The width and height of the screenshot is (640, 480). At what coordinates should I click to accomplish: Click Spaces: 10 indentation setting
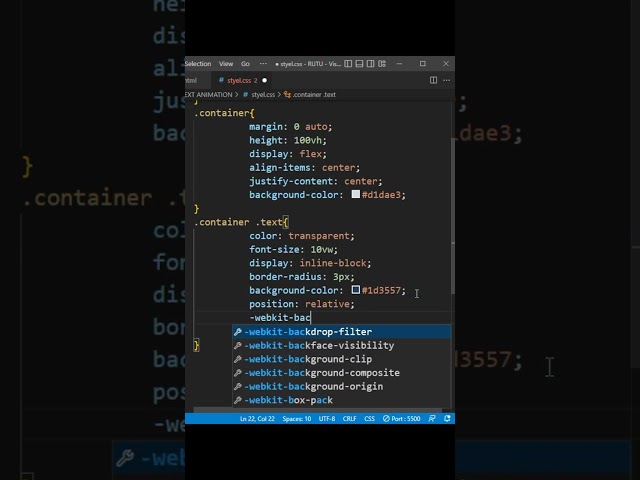click(297, 418)
